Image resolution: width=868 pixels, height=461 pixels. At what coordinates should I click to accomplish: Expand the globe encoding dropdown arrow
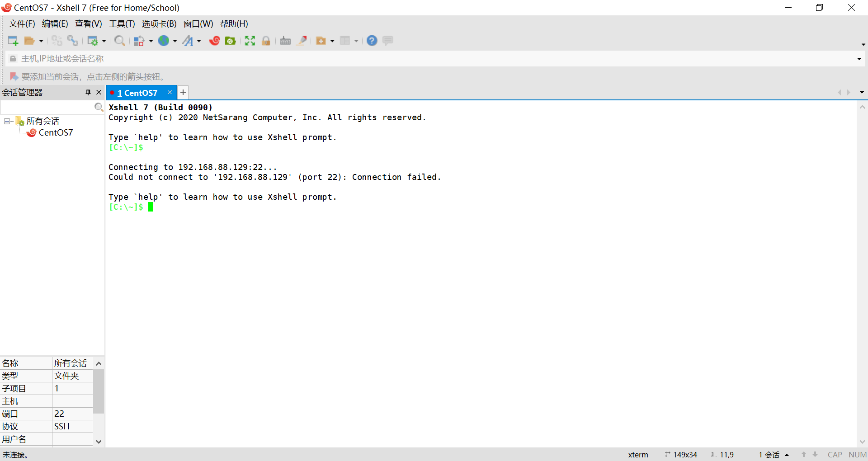pos(175,41)
